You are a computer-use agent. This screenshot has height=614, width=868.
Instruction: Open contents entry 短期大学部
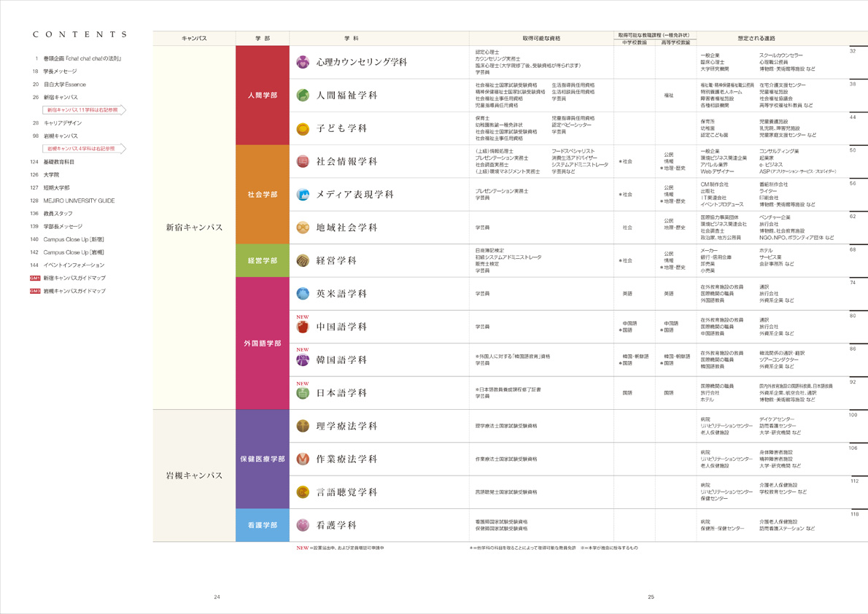[50, 187]
